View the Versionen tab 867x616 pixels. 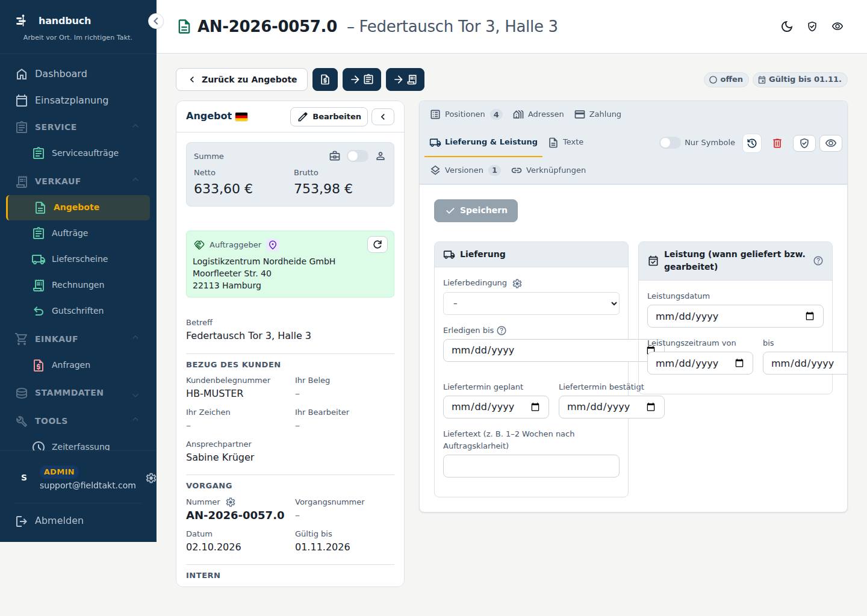[465, 170]
